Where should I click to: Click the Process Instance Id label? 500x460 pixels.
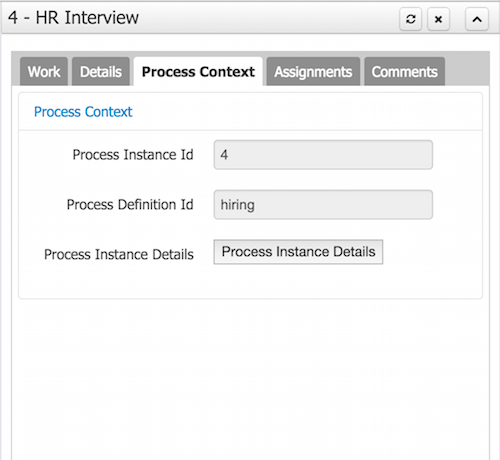[x=133, y=155]
